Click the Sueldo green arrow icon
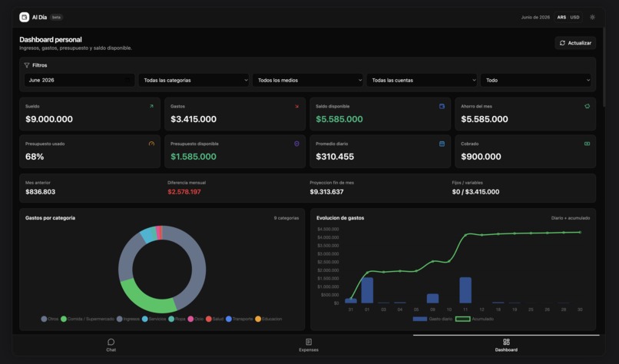The height and width of the screenshot is (364, 619). point(151,106)
